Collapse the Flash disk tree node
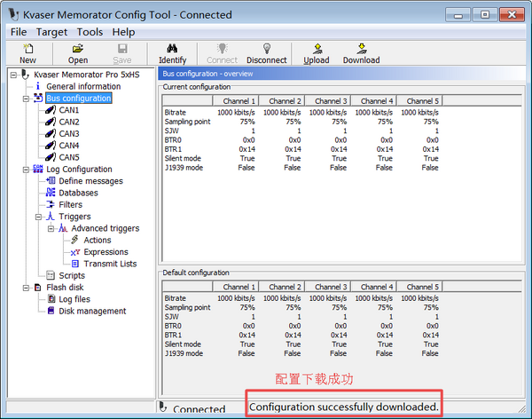 (26, 288)
